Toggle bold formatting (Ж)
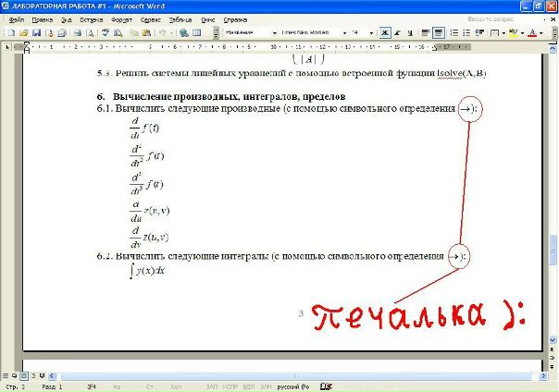 pos(384,32)
